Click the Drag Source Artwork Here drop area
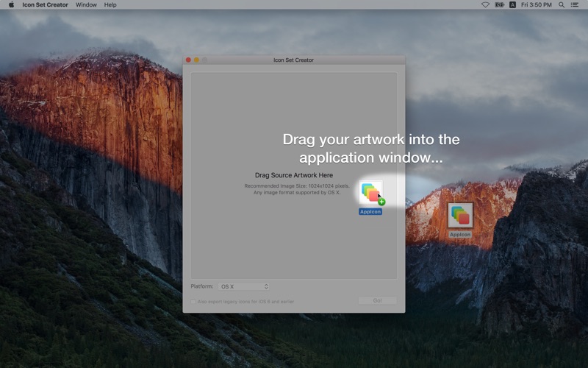Screen dimensions: 588x368 (x=293, y=175)
